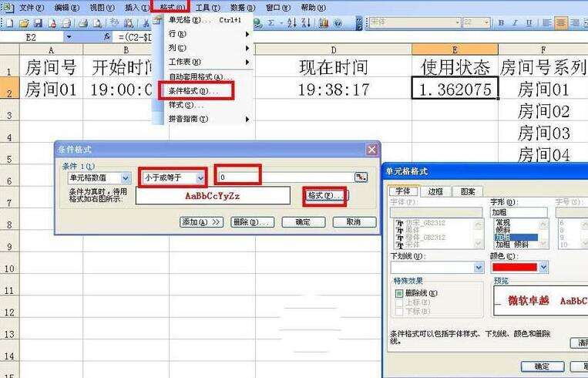Click the Help question mark icon
Image resolution: width=588 pixels, height=378 pixels.
click(338, 23)
